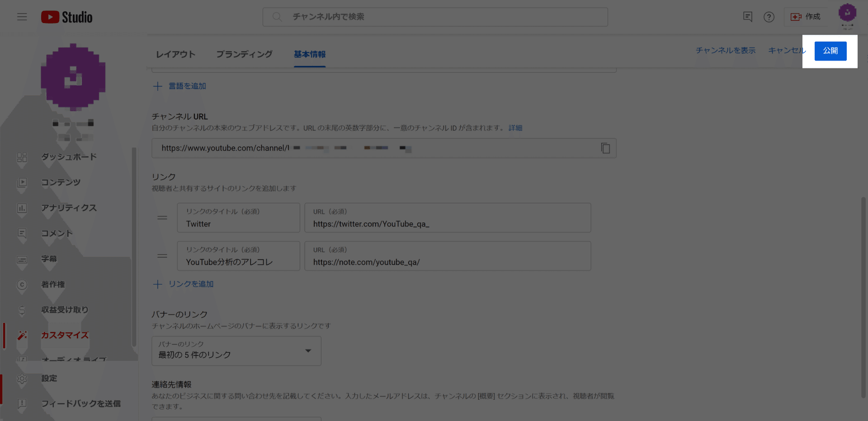Click the blue 公開 publish button
The width and height of the screenshot is (868, 421).
(x=830, y=51)
